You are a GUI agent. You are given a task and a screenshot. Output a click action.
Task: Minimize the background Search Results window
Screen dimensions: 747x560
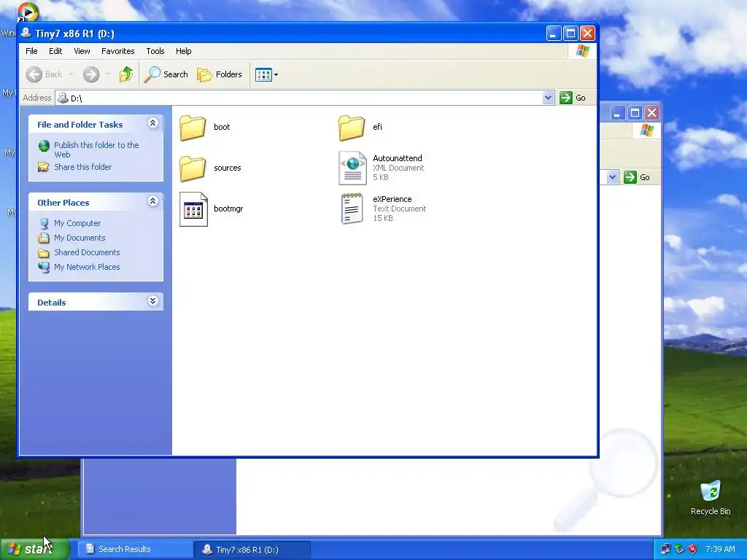tap(617, 113)
